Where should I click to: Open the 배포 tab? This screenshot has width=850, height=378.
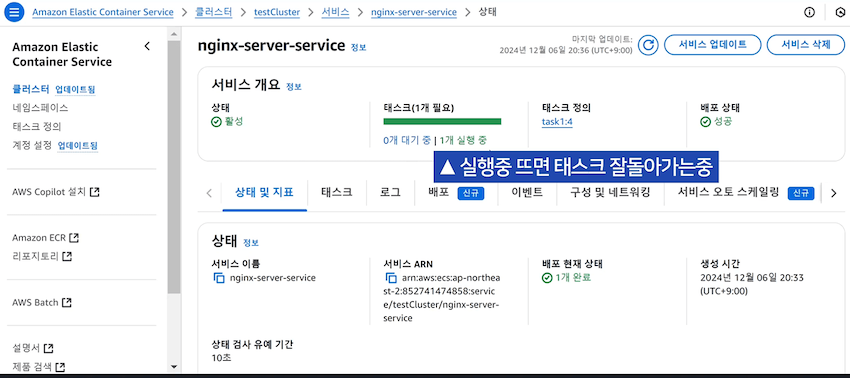click(439, 193)
